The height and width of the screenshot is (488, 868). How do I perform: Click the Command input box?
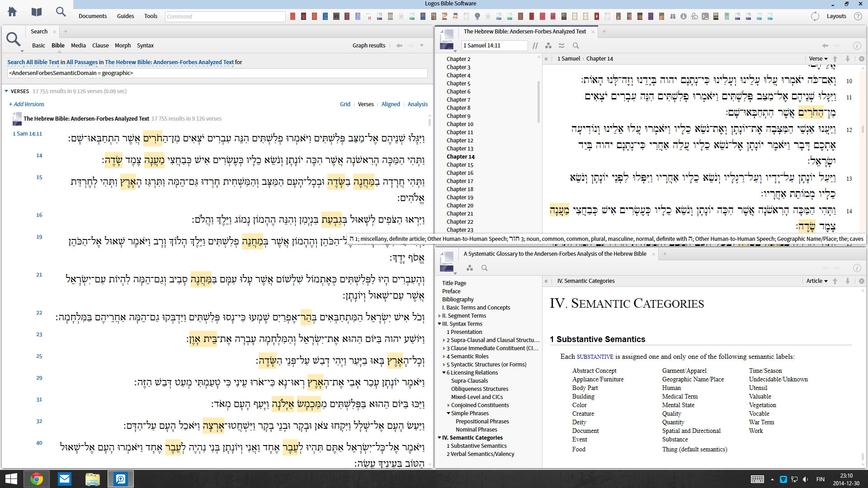pos(225,17)
